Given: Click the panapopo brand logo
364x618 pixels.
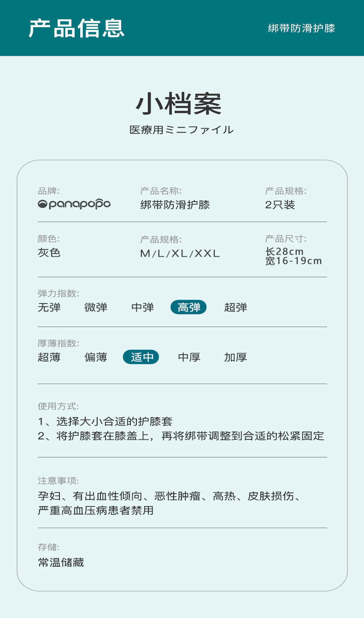Looking at the screenshot, I should coord(74,204).
